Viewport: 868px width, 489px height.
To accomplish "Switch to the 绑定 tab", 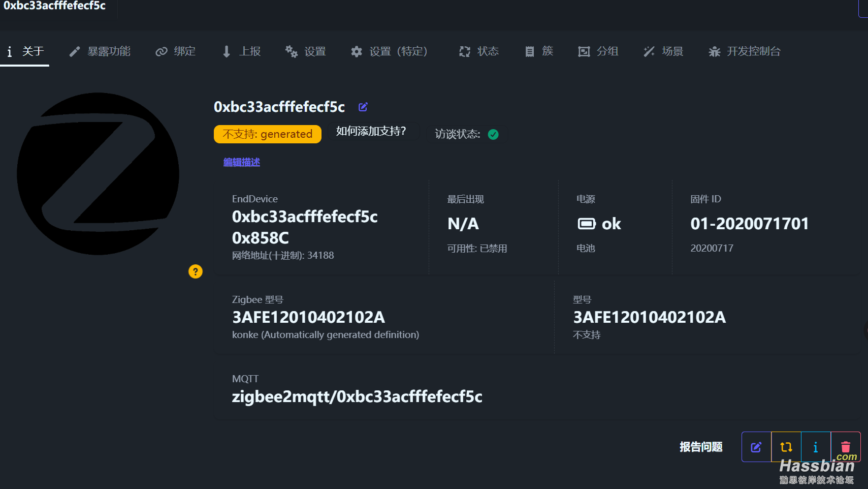I will coord(176,51).
